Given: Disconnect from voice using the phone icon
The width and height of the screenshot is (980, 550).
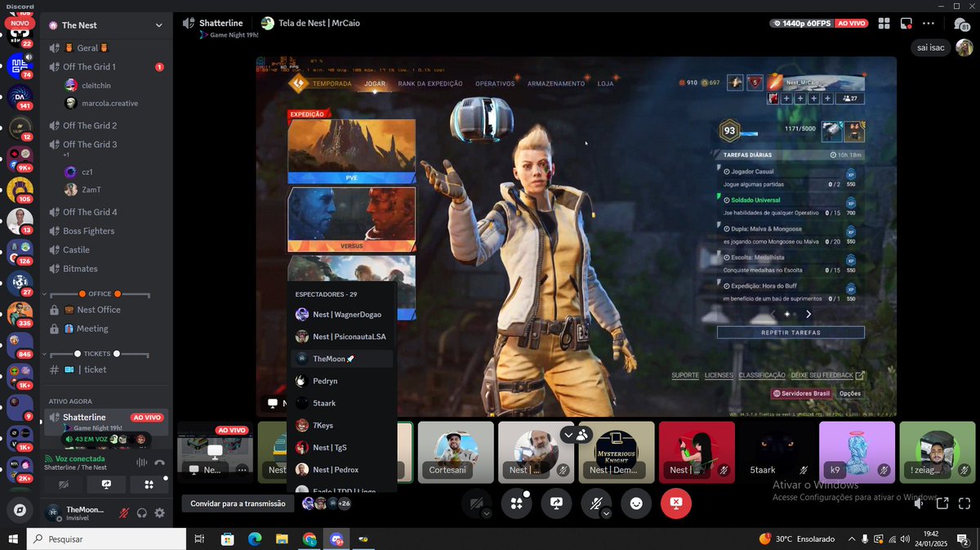Looking at the screenshot, I should click(x=159, y=463).
